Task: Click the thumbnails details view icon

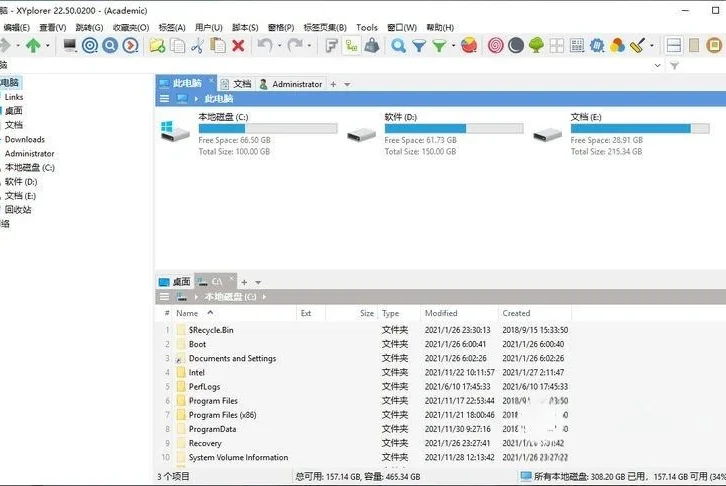Action: (577, 45)
